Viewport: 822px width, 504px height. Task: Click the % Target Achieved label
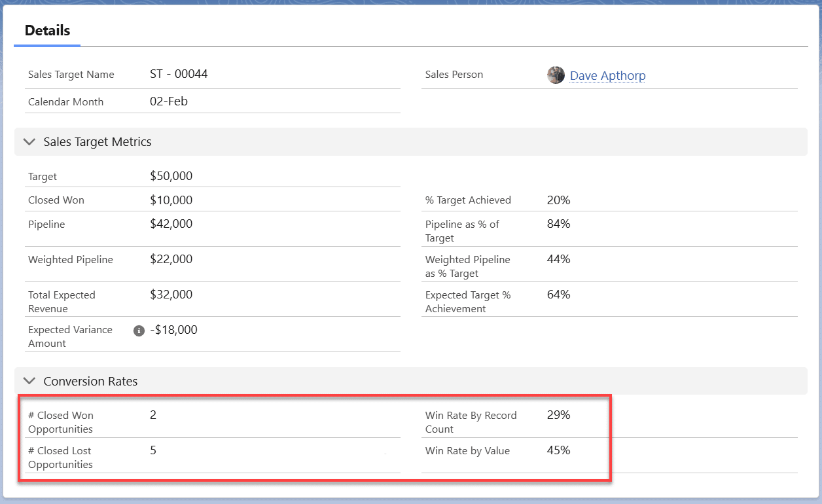468,200
